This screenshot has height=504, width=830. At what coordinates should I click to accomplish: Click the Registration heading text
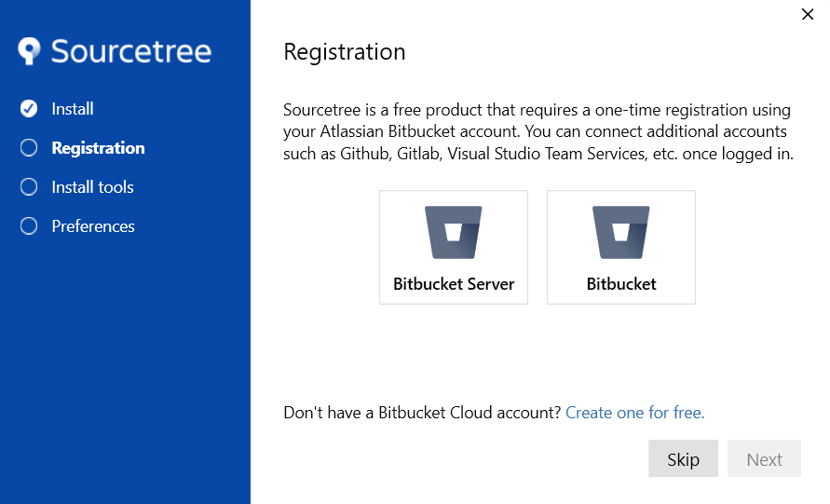click(x=345, y=52)
